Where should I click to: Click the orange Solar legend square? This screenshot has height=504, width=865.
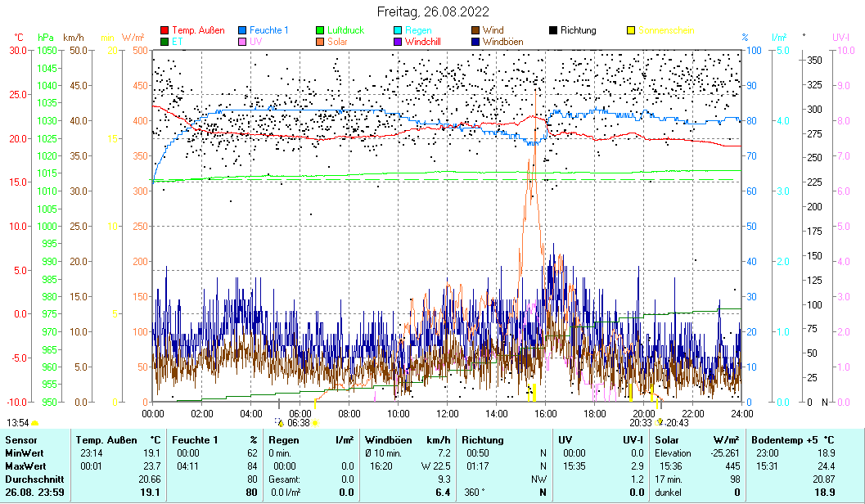pos(320,41)
